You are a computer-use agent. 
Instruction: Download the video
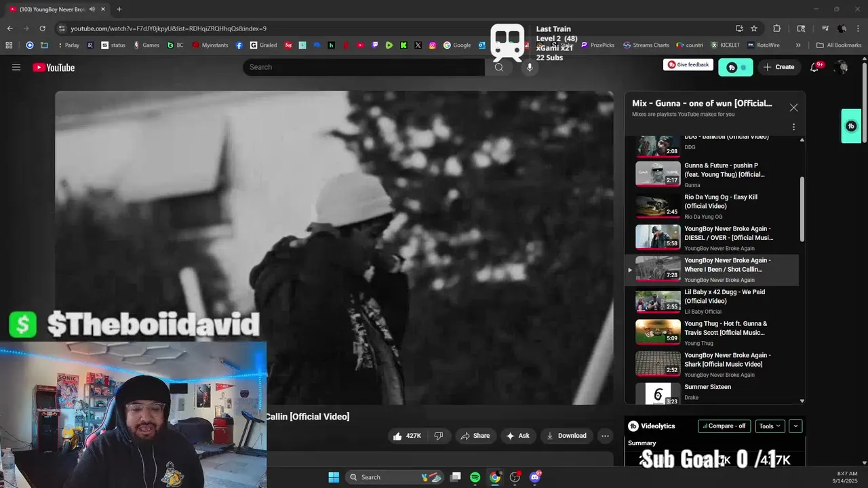(566, 436)
